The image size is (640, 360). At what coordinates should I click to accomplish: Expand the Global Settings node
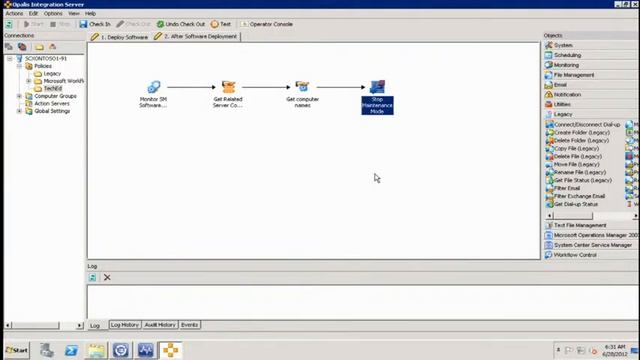pos(19,111)
